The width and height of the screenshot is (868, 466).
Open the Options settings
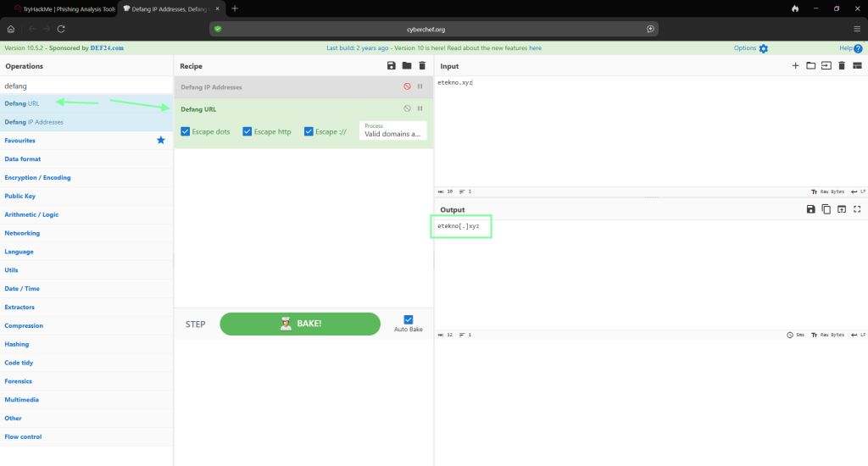[x=751, y=48]
